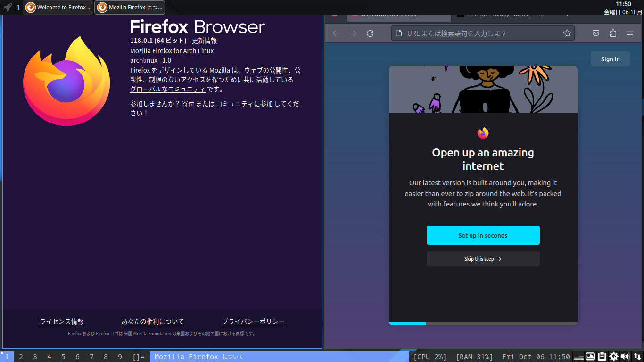Click the '118.0.1 (64 ビット)' version text
644x362 pixels.
pos(158,41)
